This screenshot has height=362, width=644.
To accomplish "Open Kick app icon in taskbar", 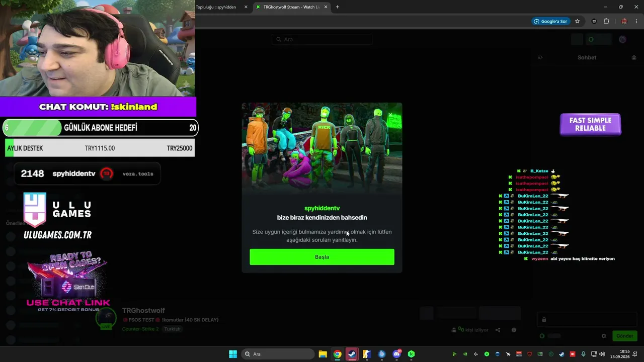I will click(x=411, y=354).
